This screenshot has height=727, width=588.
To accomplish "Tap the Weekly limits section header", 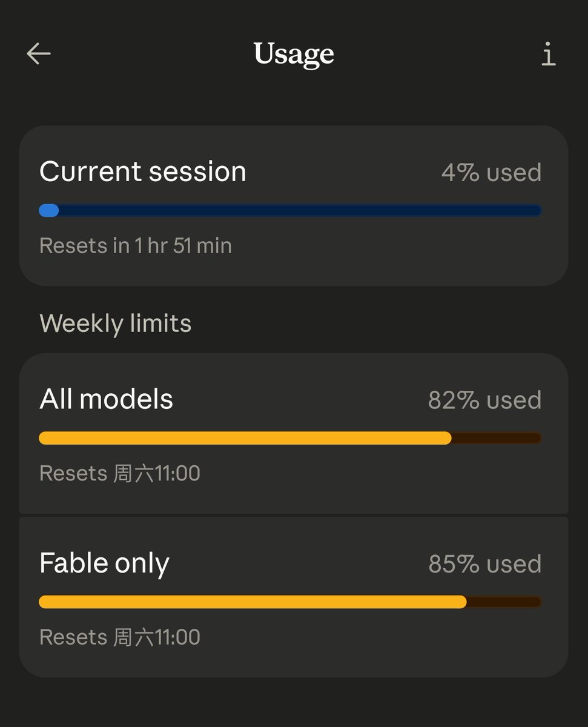I will 116,323.
